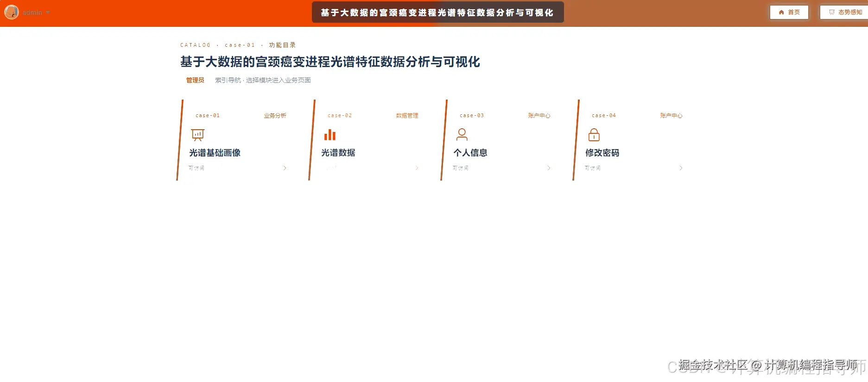
Task: Click the 首页 home button
Action: (x=789, y=13)
